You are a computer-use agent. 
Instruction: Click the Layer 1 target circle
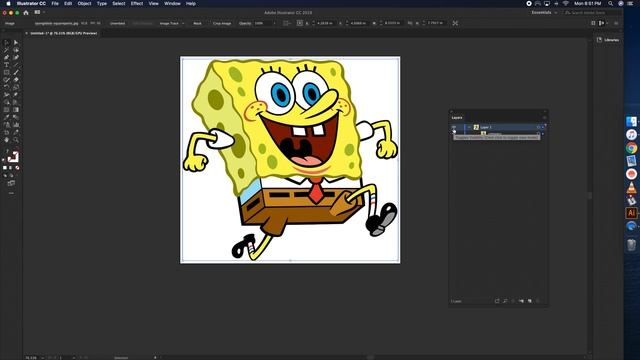click(x=538, y=127)
